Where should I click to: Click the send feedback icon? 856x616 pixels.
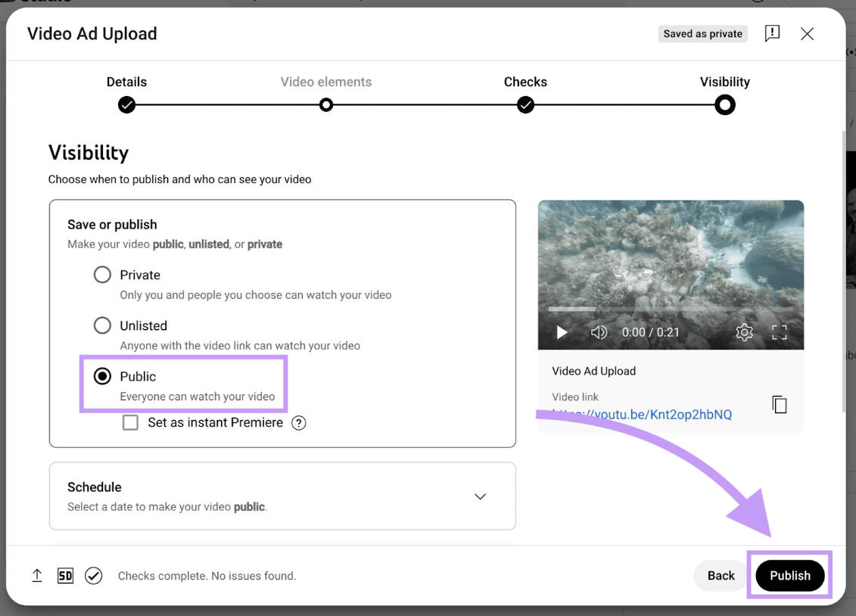click(772, 33)
